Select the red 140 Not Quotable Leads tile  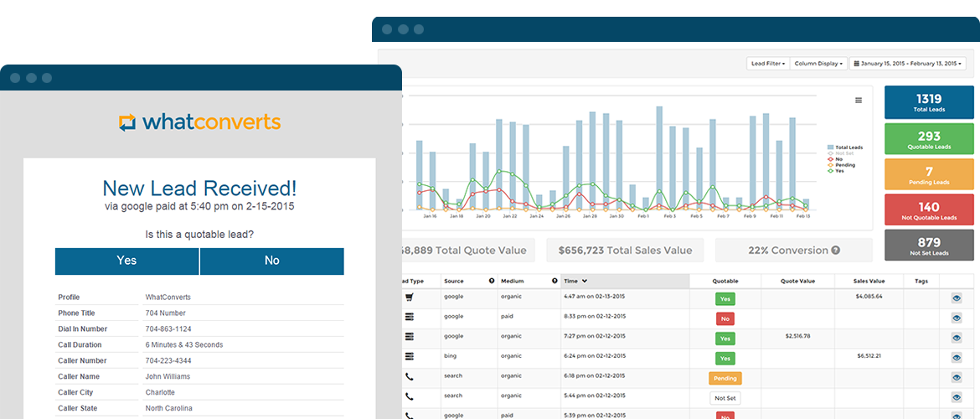[929, 210]
